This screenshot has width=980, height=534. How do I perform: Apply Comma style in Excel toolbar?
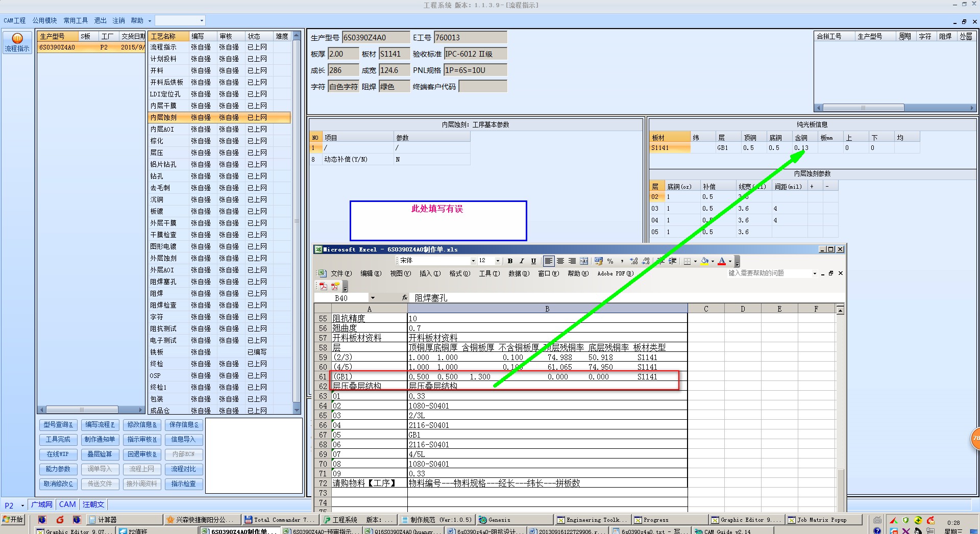(622, 261)
